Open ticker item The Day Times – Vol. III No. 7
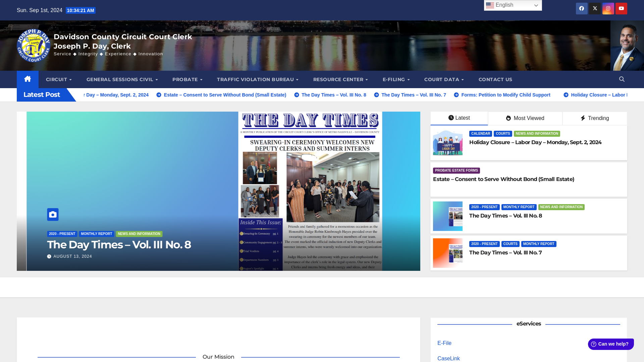This screenshot has height=362, width=644. point(414,95)
